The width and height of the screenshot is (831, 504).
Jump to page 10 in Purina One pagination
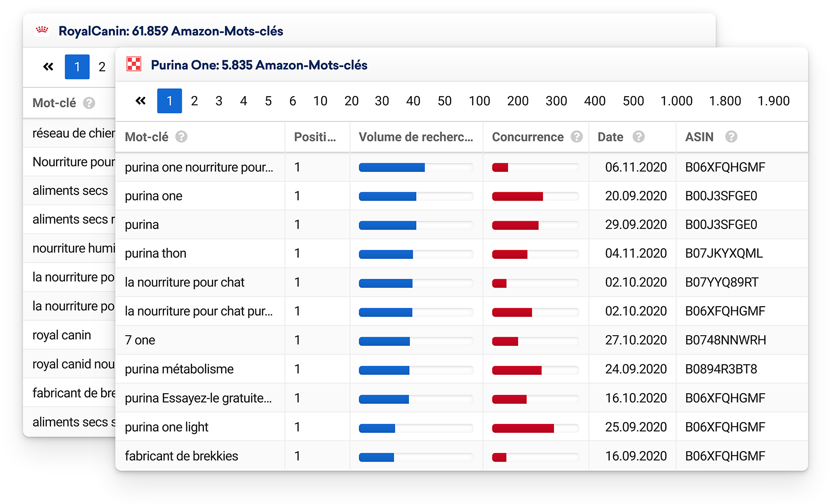320,101
